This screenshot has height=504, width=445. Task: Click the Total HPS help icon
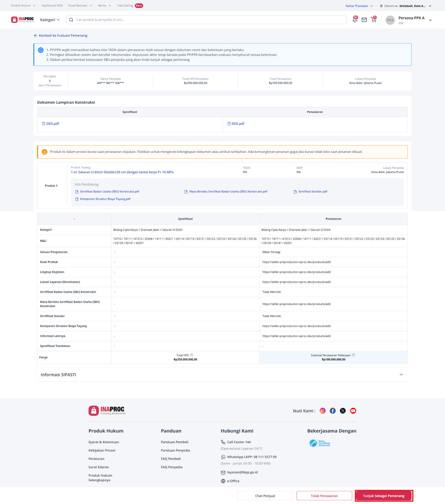[192, 355]
